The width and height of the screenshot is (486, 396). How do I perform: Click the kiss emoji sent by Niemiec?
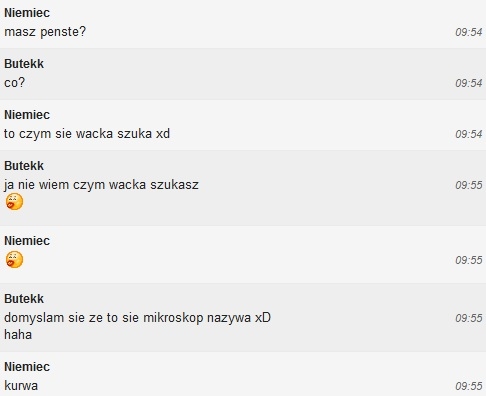point(14,259)
